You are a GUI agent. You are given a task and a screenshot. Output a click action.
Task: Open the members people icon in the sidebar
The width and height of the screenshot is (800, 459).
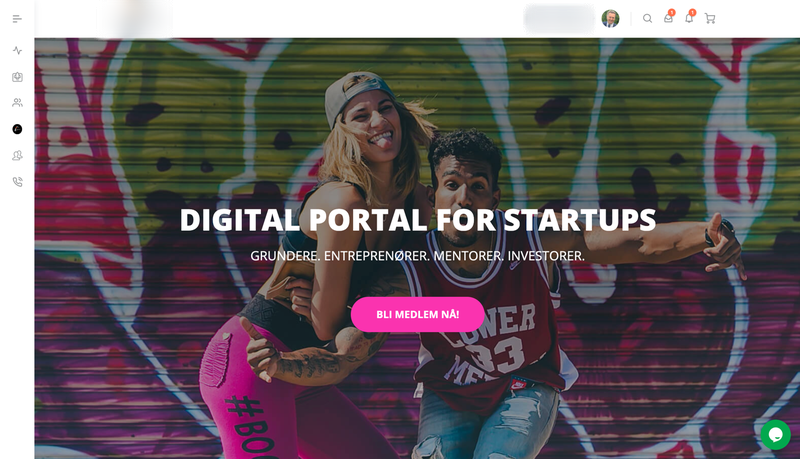click(17, 103)
